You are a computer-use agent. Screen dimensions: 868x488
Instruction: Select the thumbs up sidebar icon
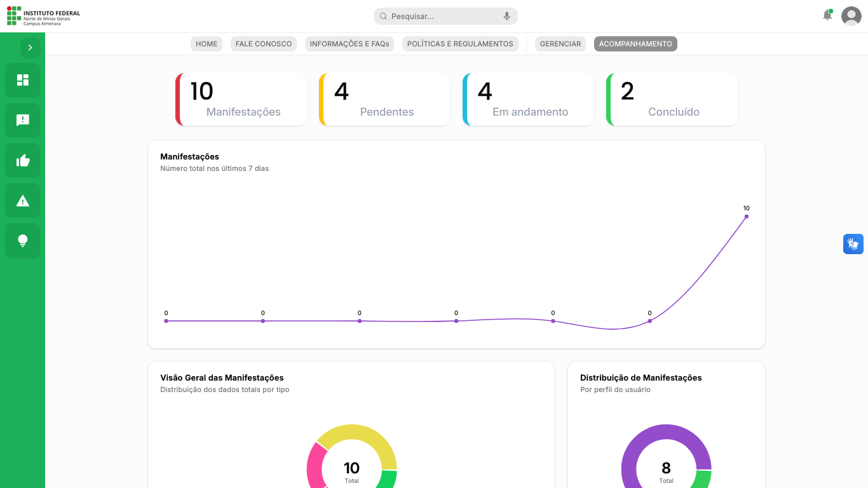tap(23, 160)
